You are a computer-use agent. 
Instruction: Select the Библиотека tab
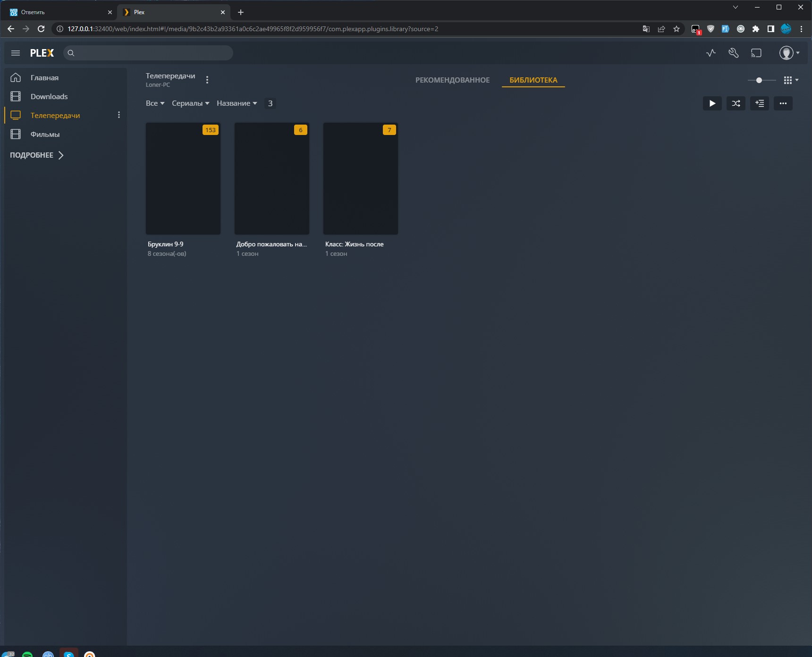[x=533, y=80]
